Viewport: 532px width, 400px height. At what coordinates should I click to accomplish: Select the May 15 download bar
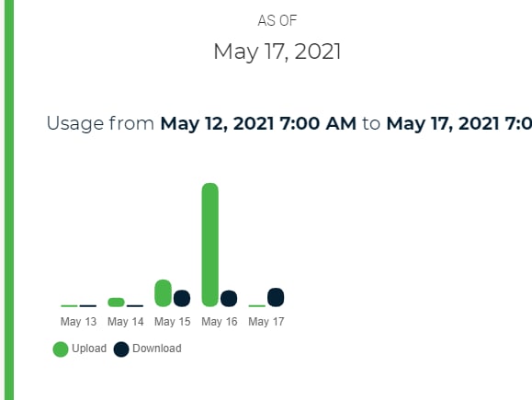point(182,299)
